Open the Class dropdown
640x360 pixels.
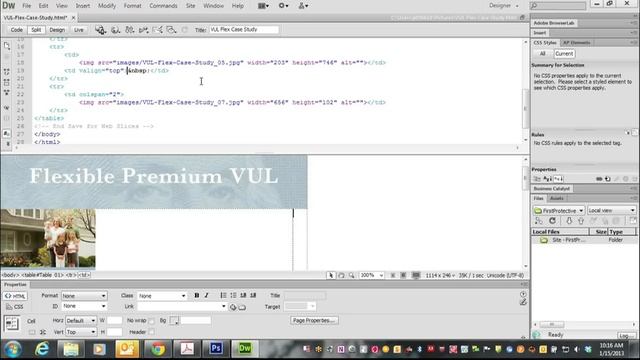162,296
